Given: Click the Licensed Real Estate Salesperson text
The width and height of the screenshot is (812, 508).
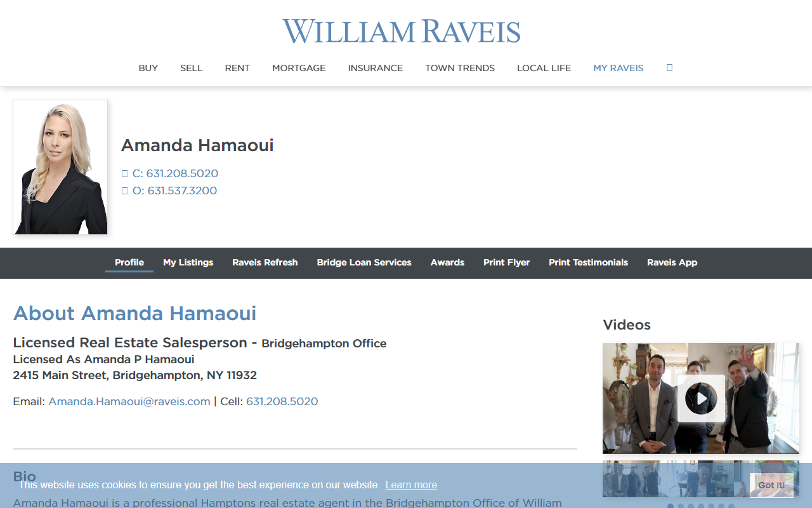Looking at the screenshot, I should coord(130,343).
